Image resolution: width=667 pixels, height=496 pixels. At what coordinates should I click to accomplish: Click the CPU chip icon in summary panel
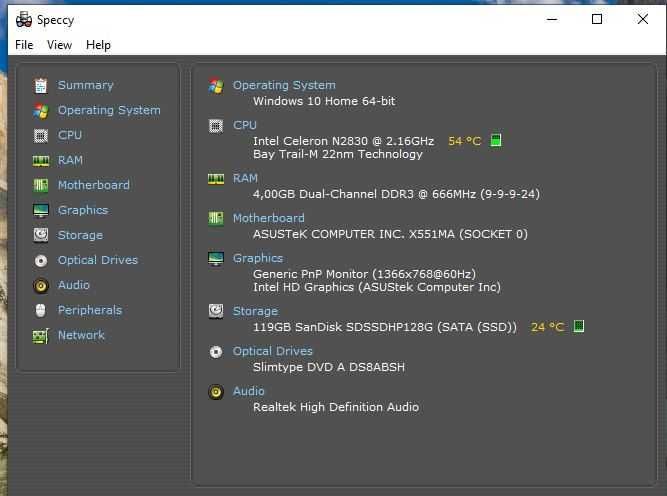click(x=216, y=126)
